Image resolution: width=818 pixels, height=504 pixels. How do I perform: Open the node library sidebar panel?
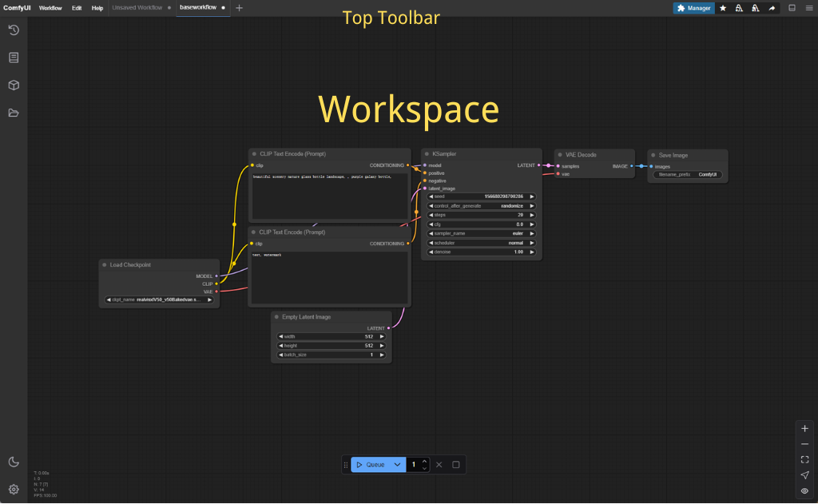pyautogui.click(x=13, y=57)
